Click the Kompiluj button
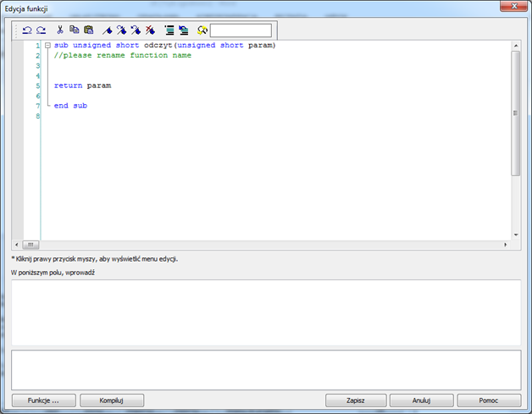This screenshot has height=414, width=532. [112, 400]
